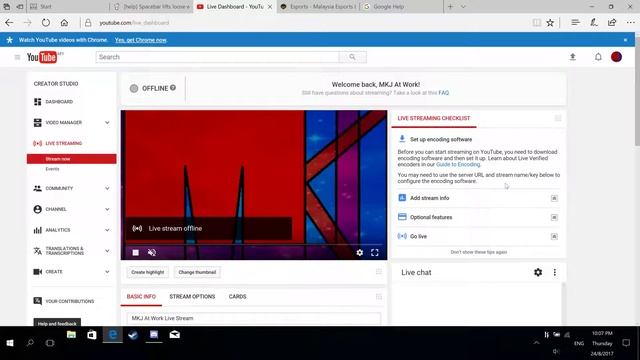The height and width of the screenshot is (360, 640).
Task: Collapse the Live Streaming Checklist panel
Action: [x=558, y=118]
